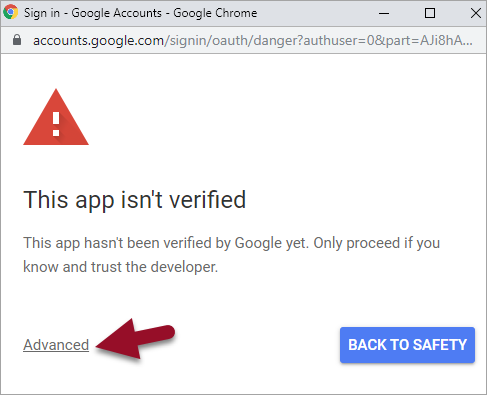Click the red warning triangle icon
Image resolution: width=487 pixels, height=395 pixels.
[x=56, y=117]
